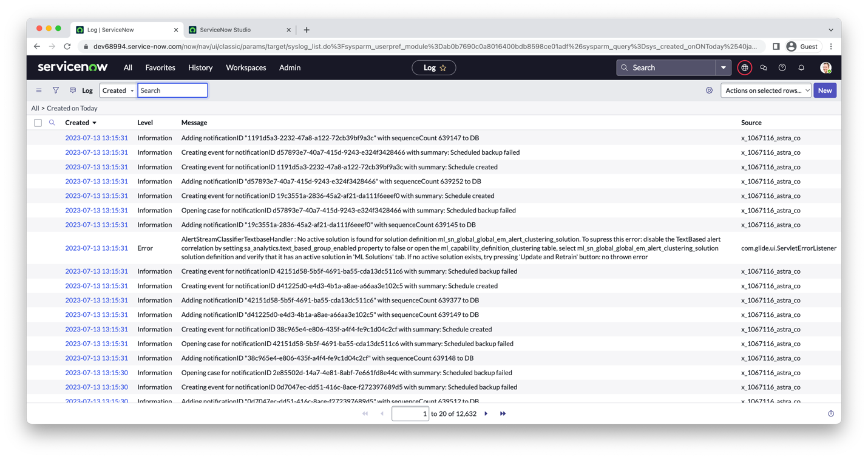The image size is (868, 459).
Task: Open the Admin menu
Action: tap(290, 67)
